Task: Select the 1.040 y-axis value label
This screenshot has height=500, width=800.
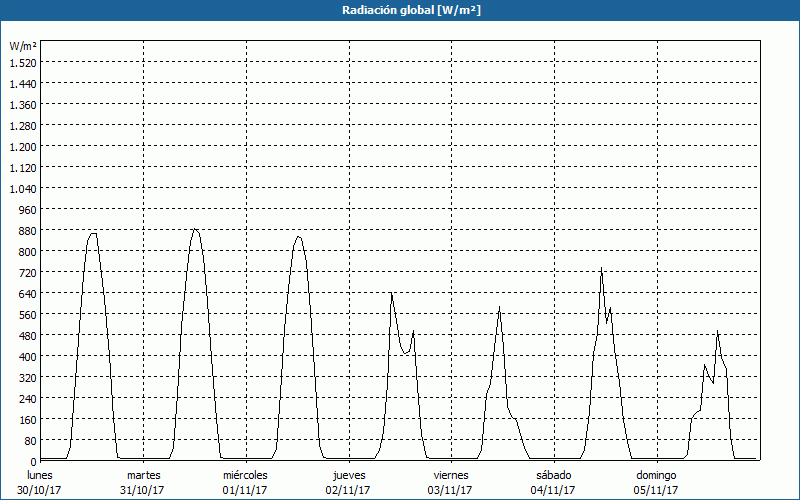Action: coord(23,188)
